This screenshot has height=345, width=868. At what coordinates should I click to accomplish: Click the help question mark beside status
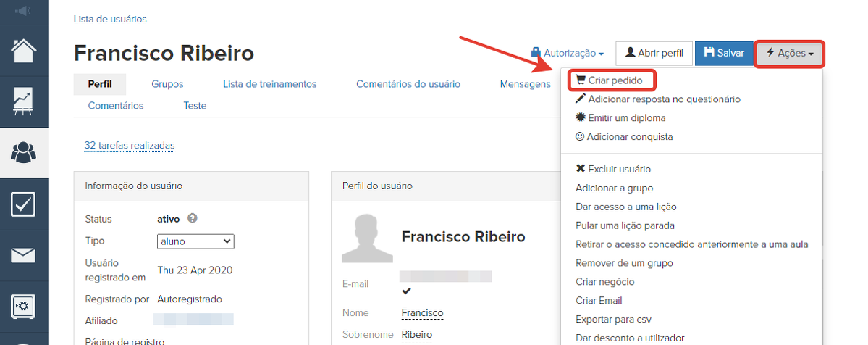[x=193, y=218]
